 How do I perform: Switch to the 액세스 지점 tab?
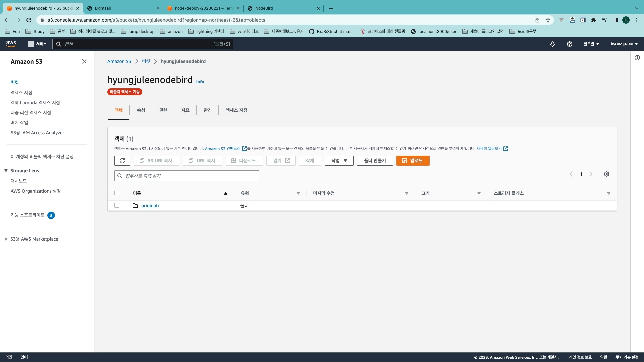point(236,110)
